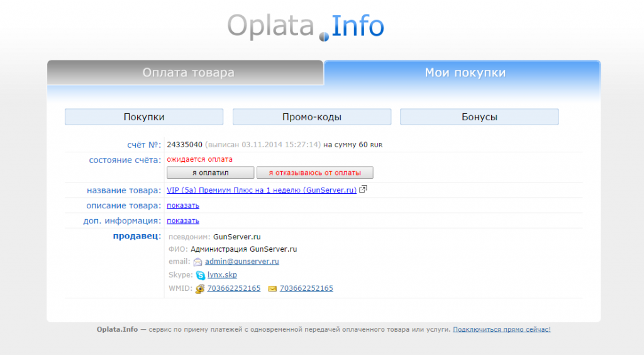644x355 pixels.
Task: Click the Oplata.Info logo
Action: tap(306, 26)
